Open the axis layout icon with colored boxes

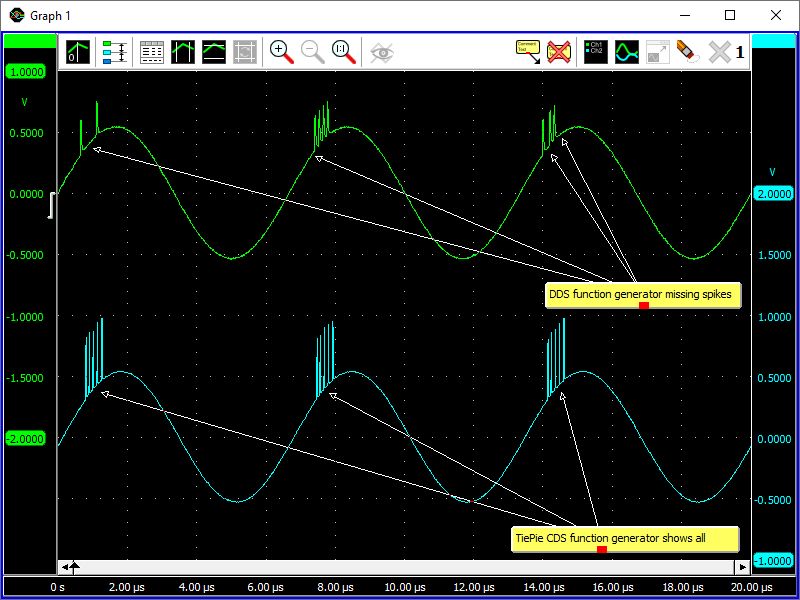point(114,52)
